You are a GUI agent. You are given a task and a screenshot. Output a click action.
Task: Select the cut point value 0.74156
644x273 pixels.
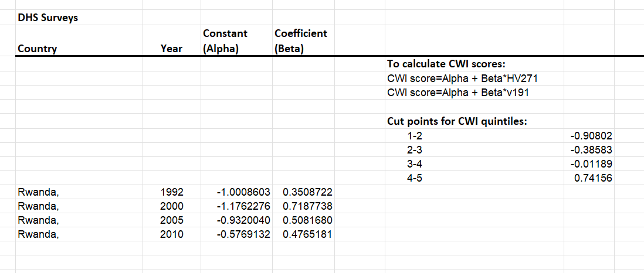click(593, 178)
